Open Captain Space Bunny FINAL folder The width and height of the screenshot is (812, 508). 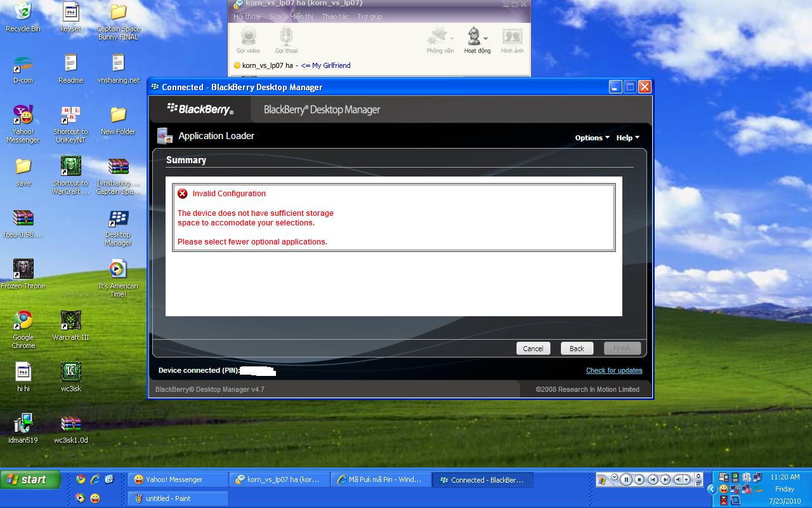118,21
